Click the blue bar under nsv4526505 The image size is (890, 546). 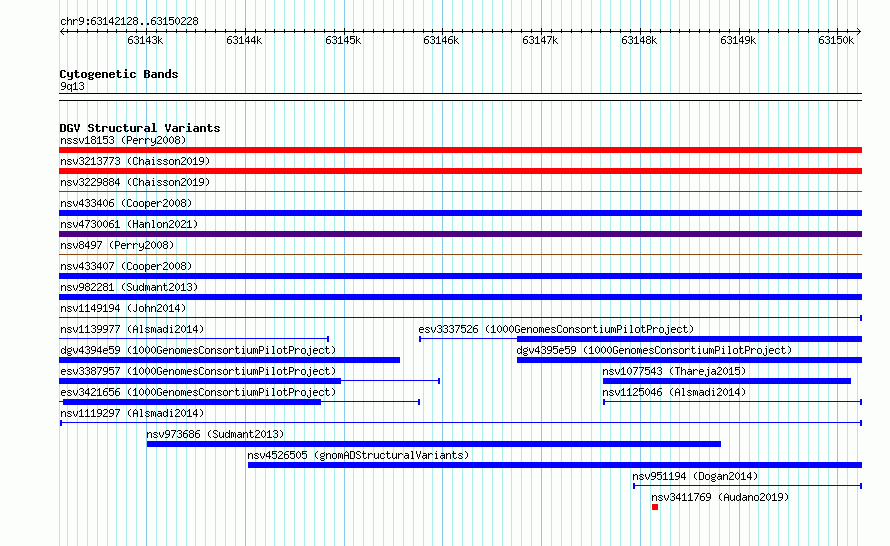tap(555, 465)
